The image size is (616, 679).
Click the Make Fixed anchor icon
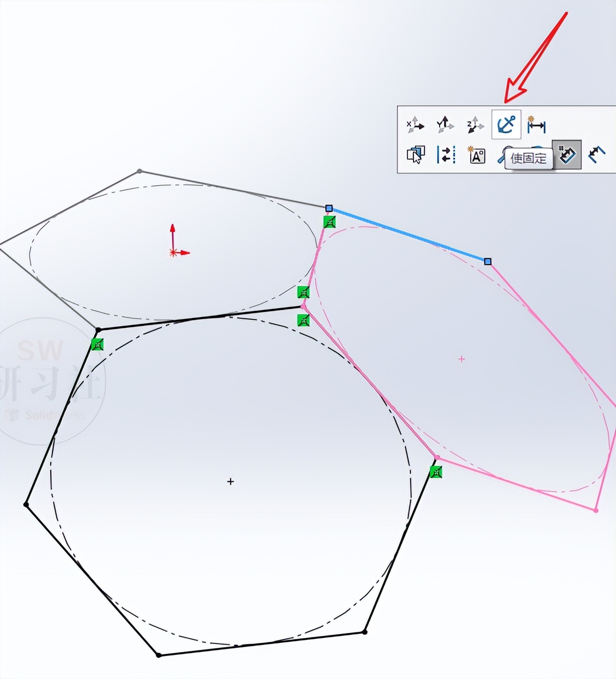[506, 124]
